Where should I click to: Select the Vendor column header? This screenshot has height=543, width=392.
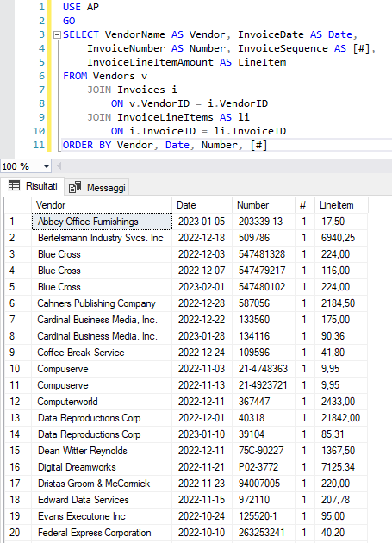click(102, 205)
